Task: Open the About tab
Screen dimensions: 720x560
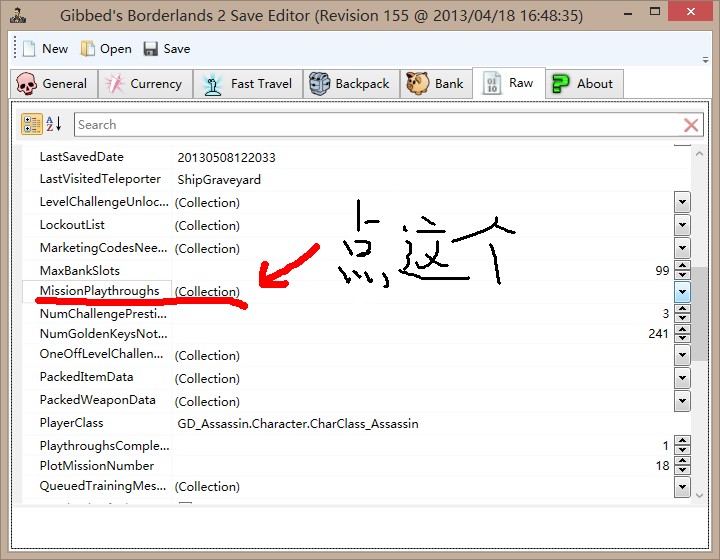Action: (x=584, y=84)
